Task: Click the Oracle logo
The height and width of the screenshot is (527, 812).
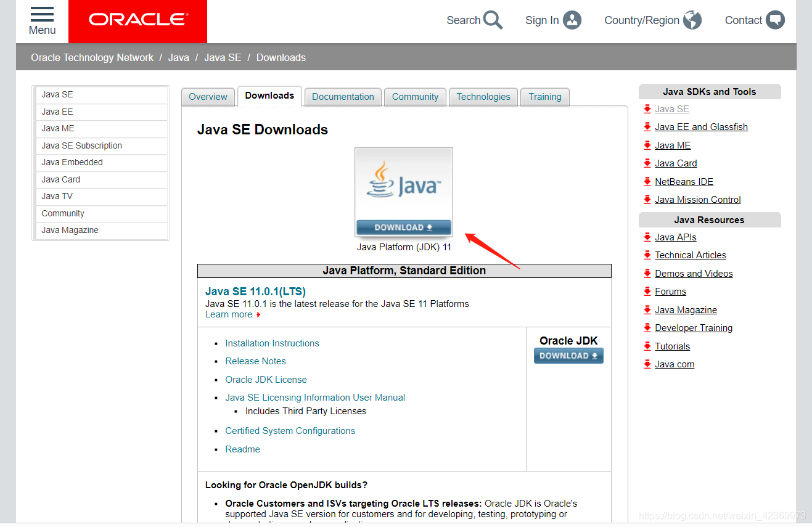Action: coord(137,20)
